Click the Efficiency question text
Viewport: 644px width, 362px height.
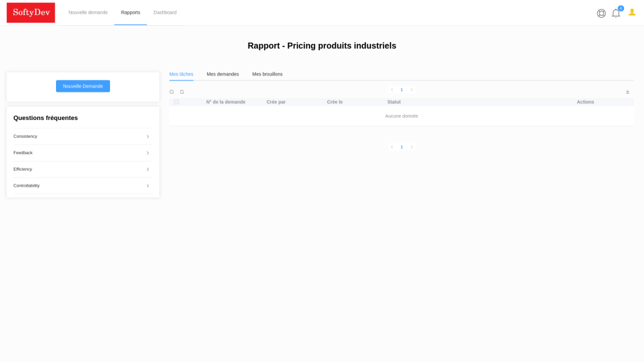pos(23,169)
